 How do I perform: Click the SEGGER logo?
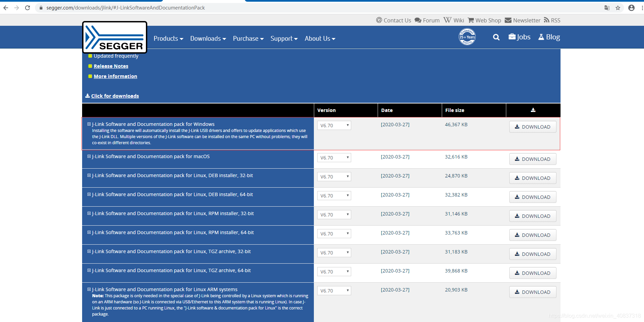115,37
